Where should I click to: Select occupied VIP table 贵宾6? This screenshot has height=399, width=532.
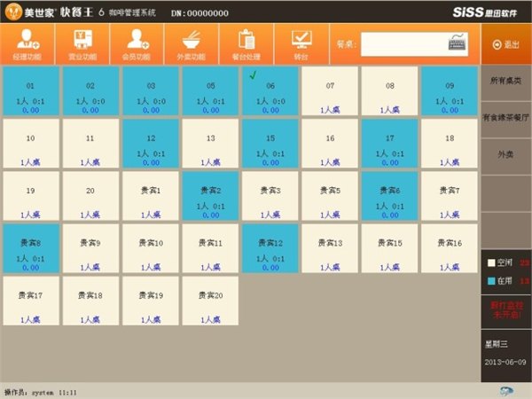click(389, 196)
